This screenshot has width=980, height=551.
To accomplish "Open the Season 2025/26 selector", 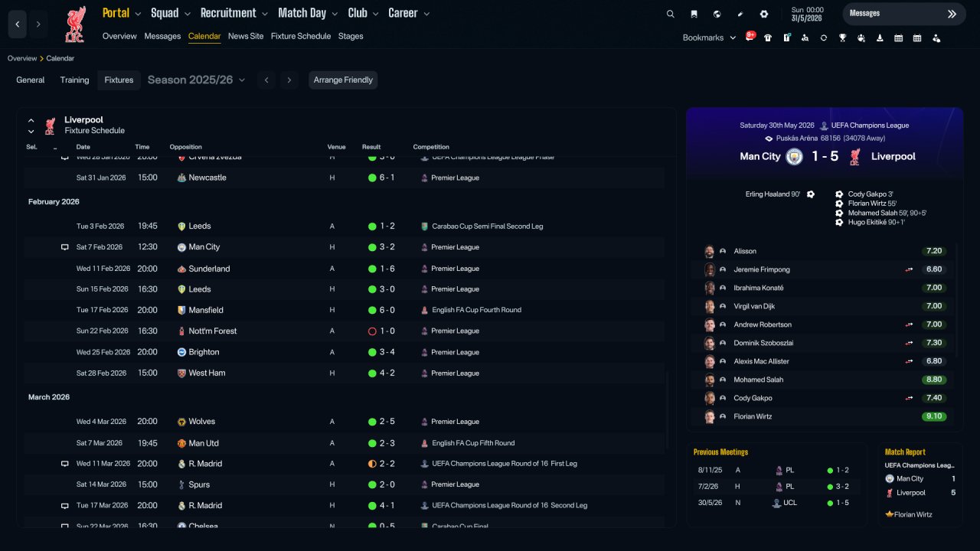I will (196, 80).
